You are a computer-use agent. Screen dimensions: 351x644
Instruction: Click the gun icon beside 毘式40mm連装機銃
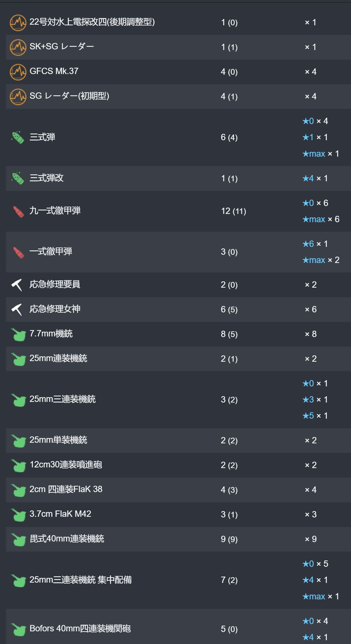[x=18, y=539]
